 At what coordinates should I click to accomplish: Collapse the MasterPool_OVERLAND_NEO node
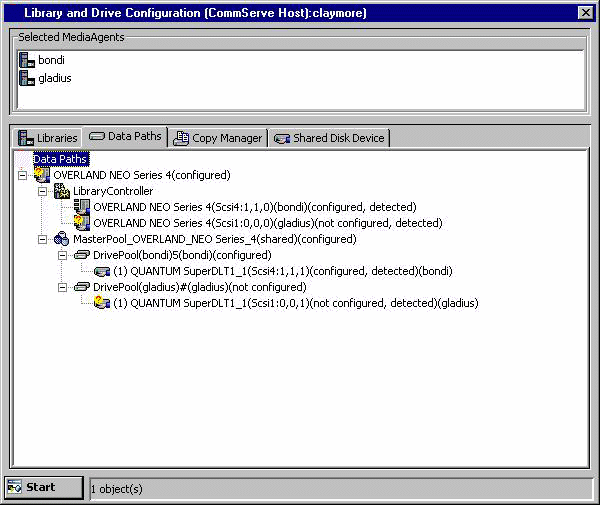(43, 239)
